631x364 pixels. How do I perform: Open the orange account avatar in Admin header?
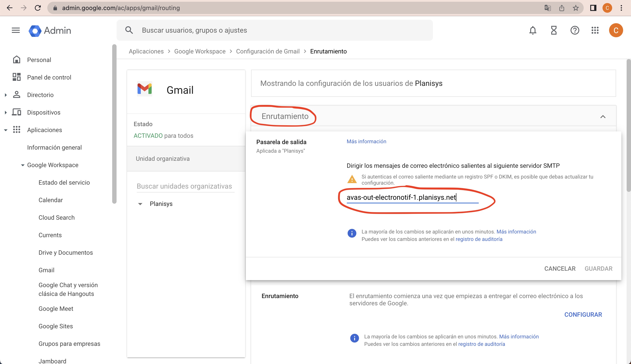point(616,30)
